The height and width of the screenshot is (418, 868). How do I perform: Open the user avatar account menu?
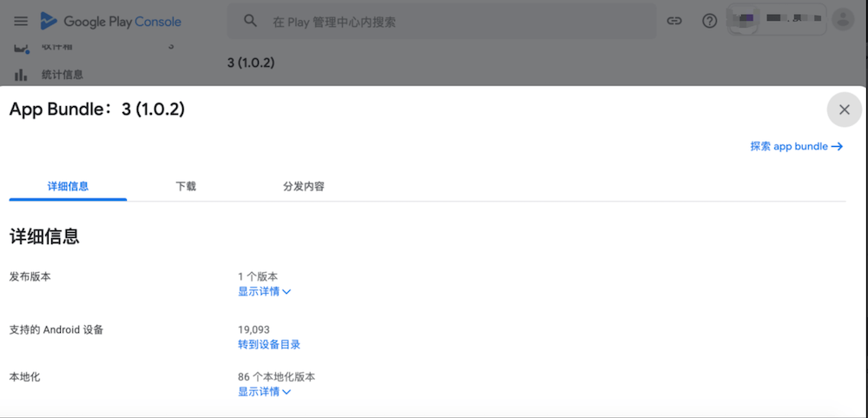(x=842, y=20)
